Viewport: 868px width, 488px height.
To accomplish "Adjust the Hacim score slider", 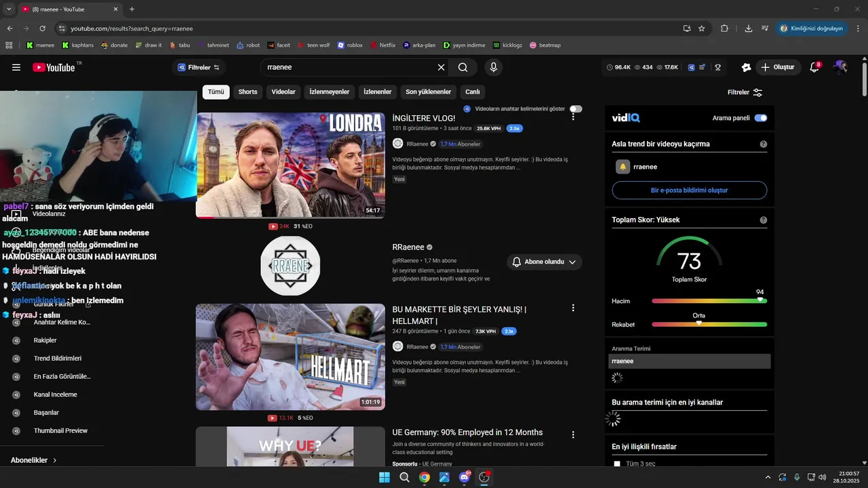I will pos(709,301).
